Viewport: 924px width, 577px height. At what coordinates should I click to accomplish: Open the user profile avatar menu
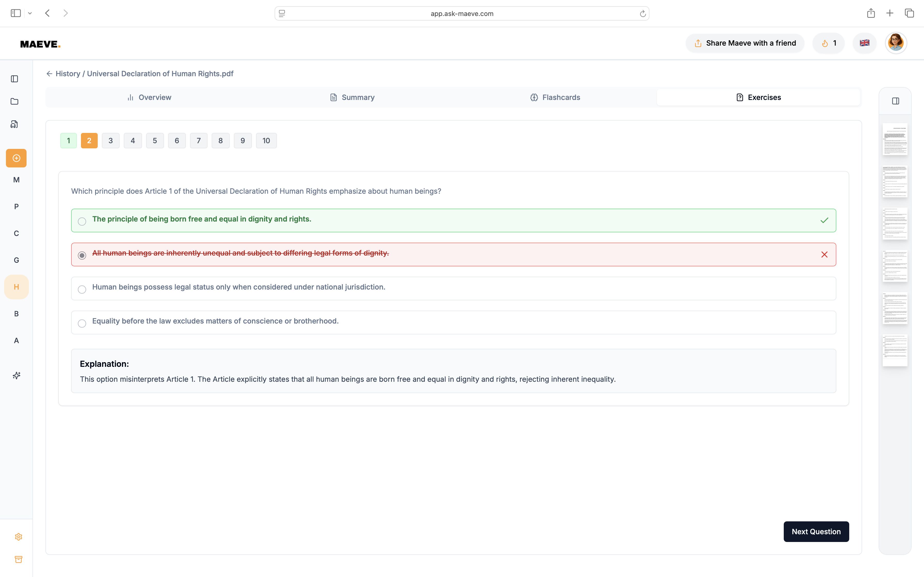pyautogui.click(x=895, y=43)
